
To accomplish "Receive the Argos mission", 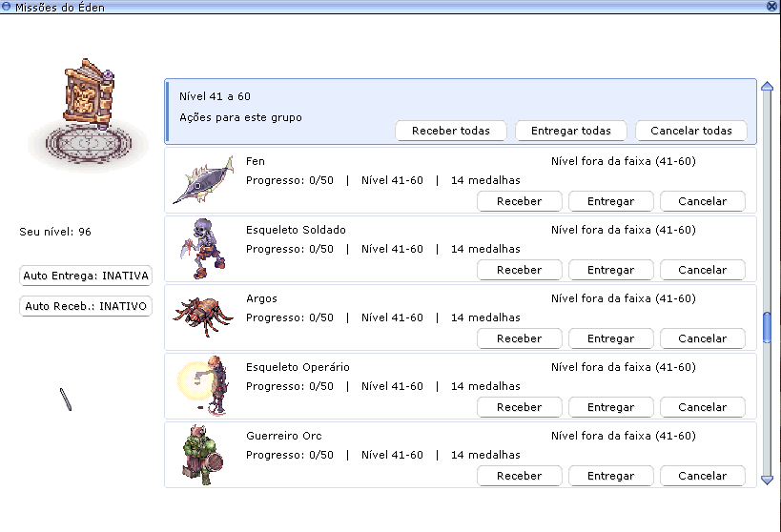I will point(520,338).
